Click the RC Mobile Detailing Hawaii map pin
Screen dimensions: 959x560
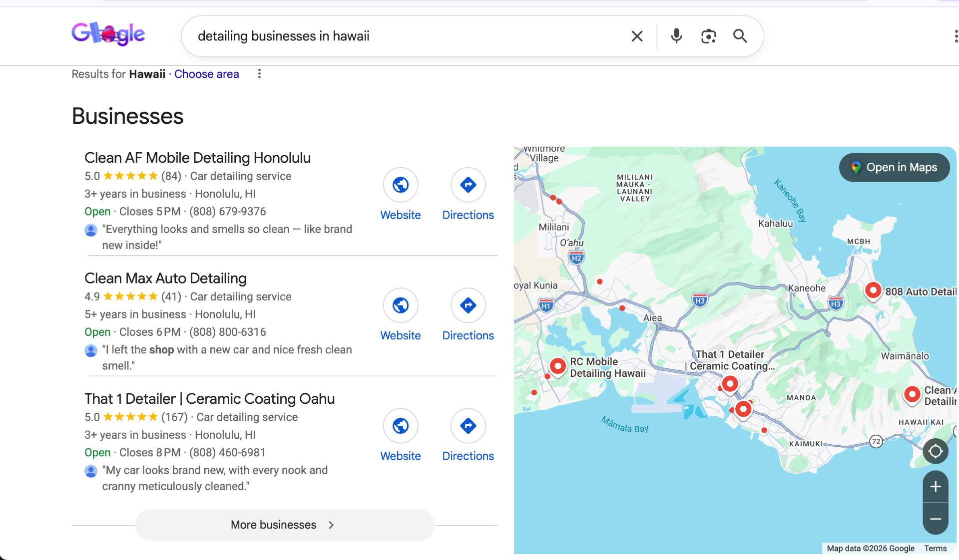coord(557,366)
